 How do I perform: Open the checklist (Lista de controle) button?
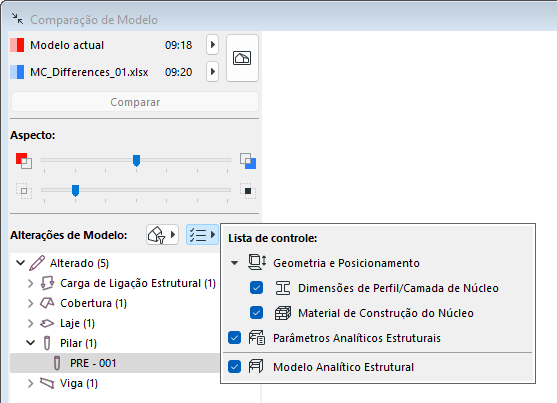[x=202, y=235]
